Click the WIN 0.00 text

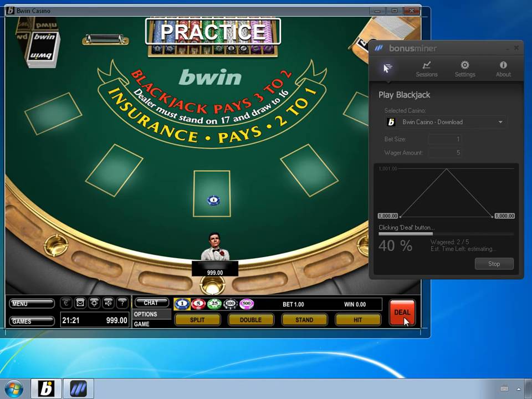[355, 304]
